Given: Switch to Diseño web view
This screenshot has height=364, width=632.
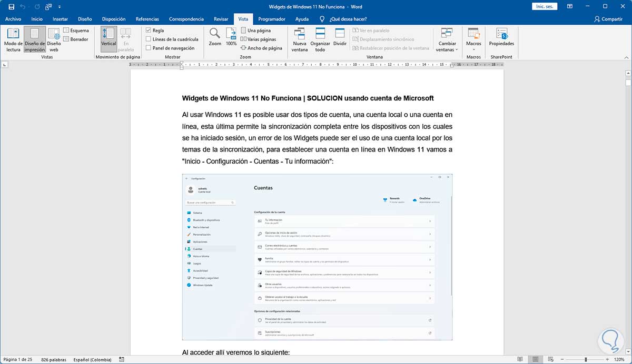Looking at the screenshot, I should click(x=54, y=40).
